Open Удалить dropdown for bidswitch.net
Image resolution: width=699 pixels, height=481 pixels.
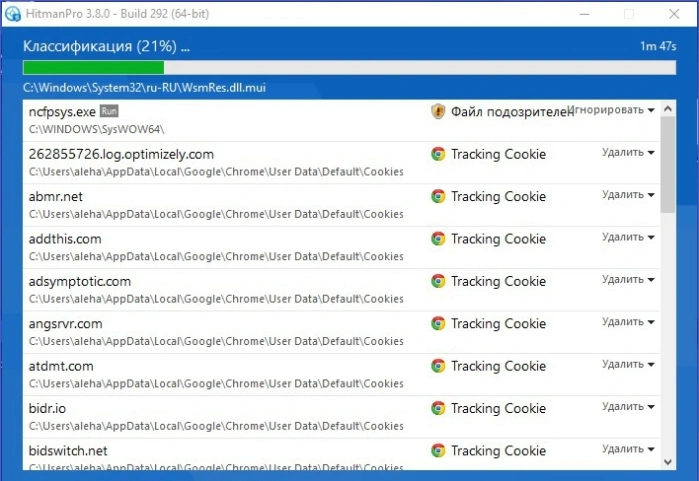(x=628, y=449)
